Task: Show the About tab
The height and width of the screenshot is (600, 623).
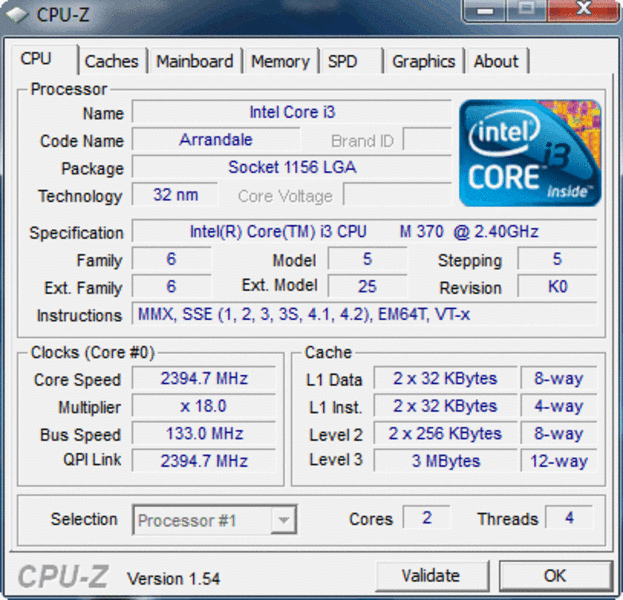Action: [x=497, y=61]
